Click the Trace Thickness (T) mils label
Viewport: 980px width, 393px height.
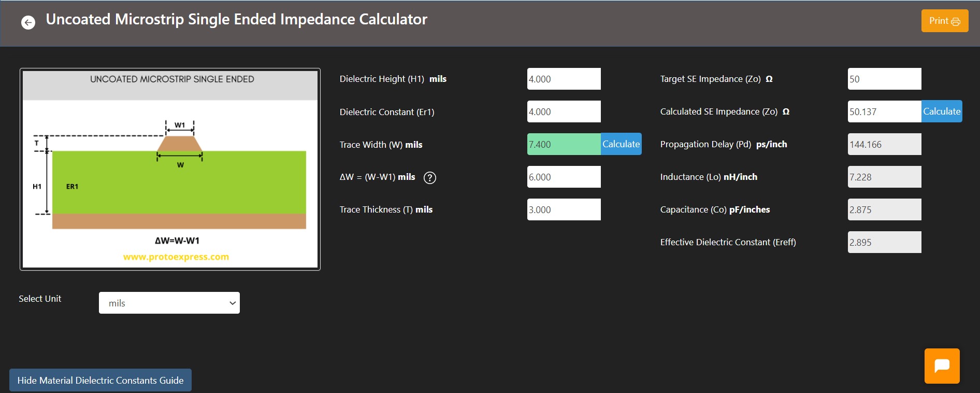pyautogui.click(x=386, y=209)
